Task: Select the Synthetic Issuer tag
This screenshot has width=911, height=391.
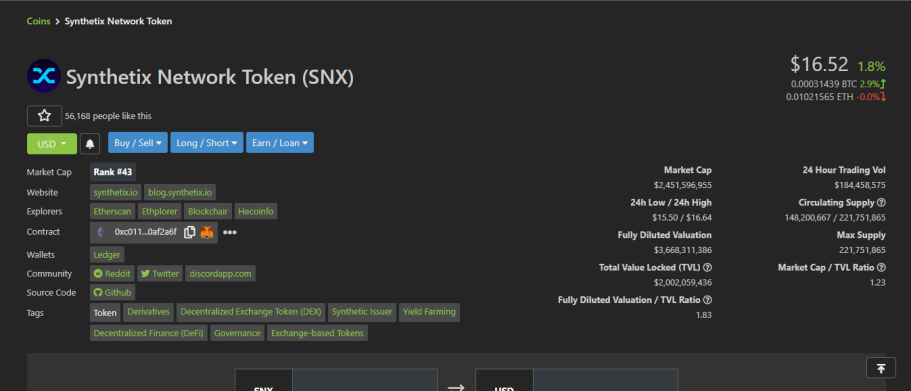Action: [x=362, y=312]
